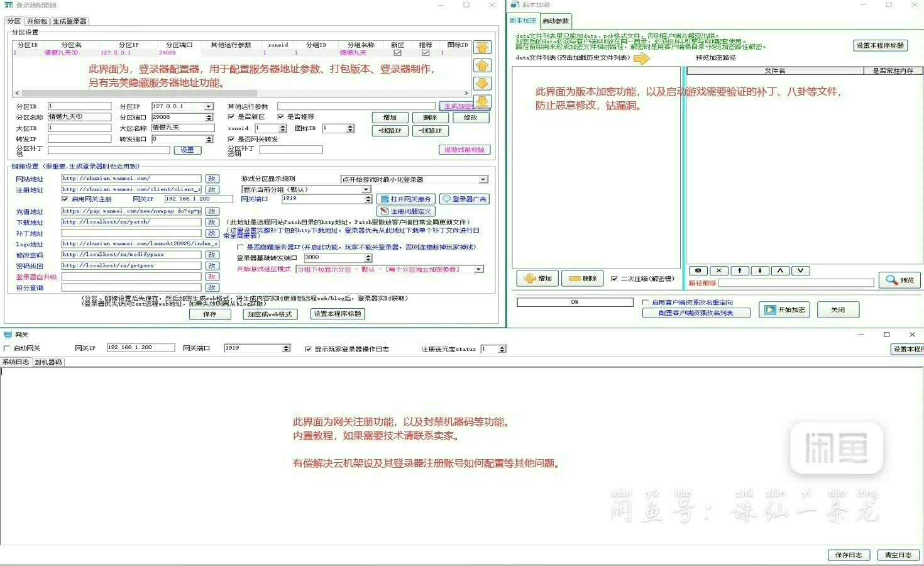Viewport: 924px width, 566px height.
Task: Click solid down-arrow button under file table
Action: tap(760, 270)
